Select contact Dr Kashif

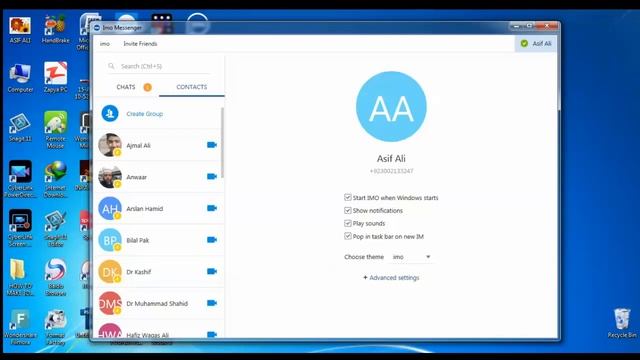(x=159, y=271)
